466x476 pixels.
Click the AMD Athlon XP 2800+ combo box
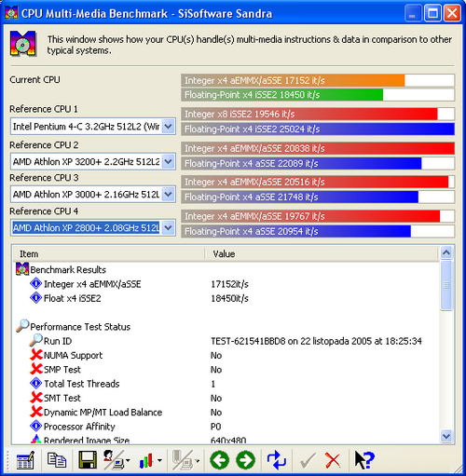click(x=93, y=228)
